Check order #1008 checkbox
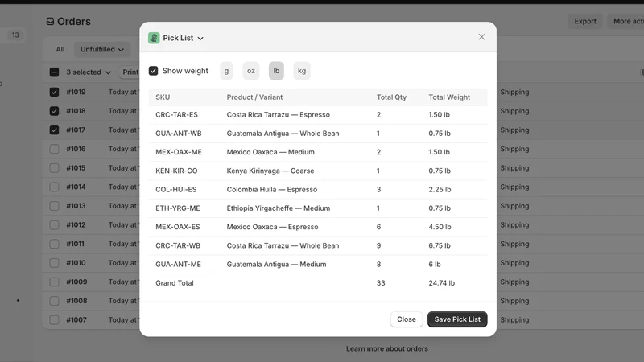 [x=54, y=301]
